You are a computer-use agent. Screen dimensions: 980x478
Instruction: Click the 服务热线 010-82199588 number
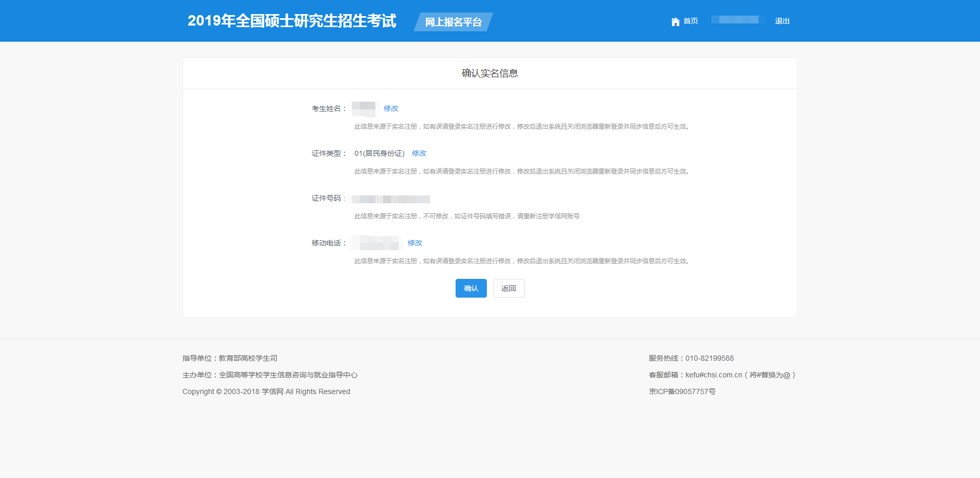(x=709, y=358)
